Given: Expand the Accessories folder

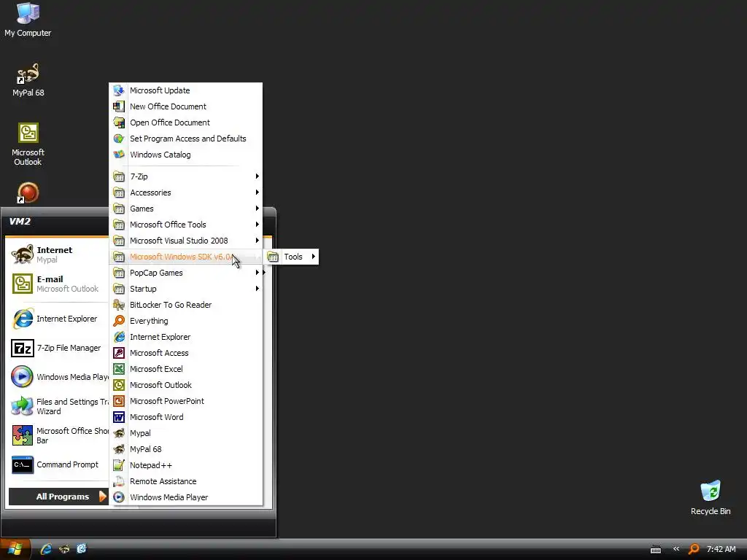Looking at the screenshot, I should click(186, 192).
